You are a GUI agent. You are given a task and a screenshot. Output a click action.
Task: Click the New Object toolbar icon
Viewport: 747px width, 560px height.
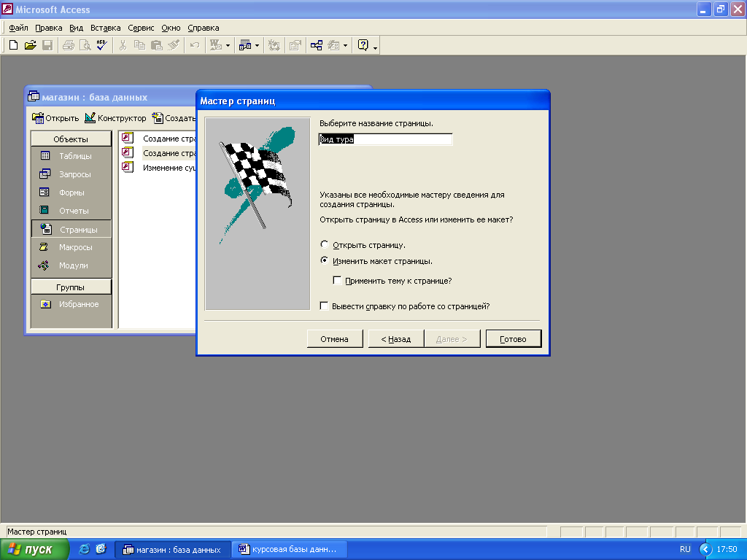point(333,45)
